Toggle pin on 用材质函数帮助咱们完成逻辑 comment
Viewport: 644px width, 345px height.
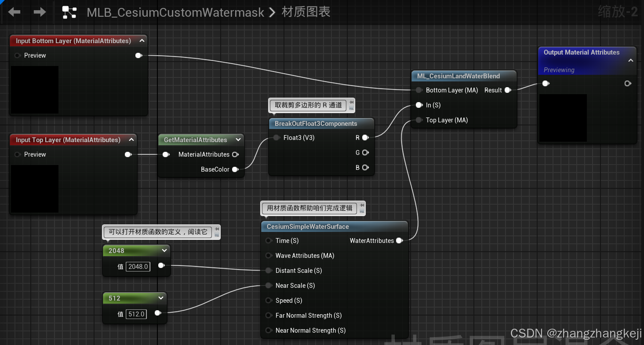coord(362,205)
